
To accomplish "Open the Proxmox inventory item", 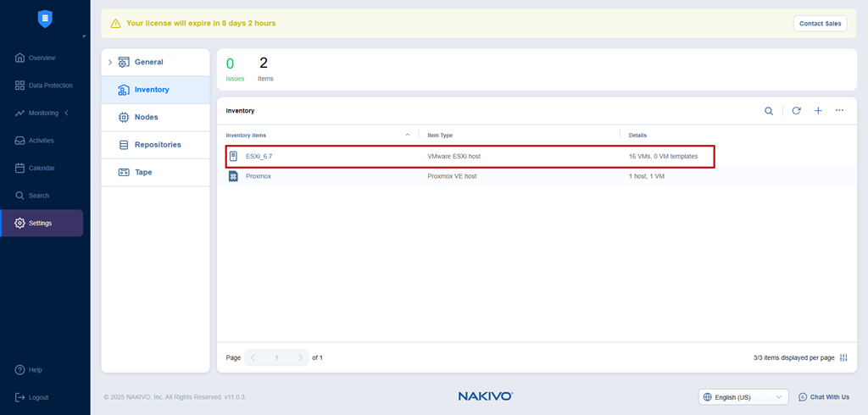I will [259, 176].
